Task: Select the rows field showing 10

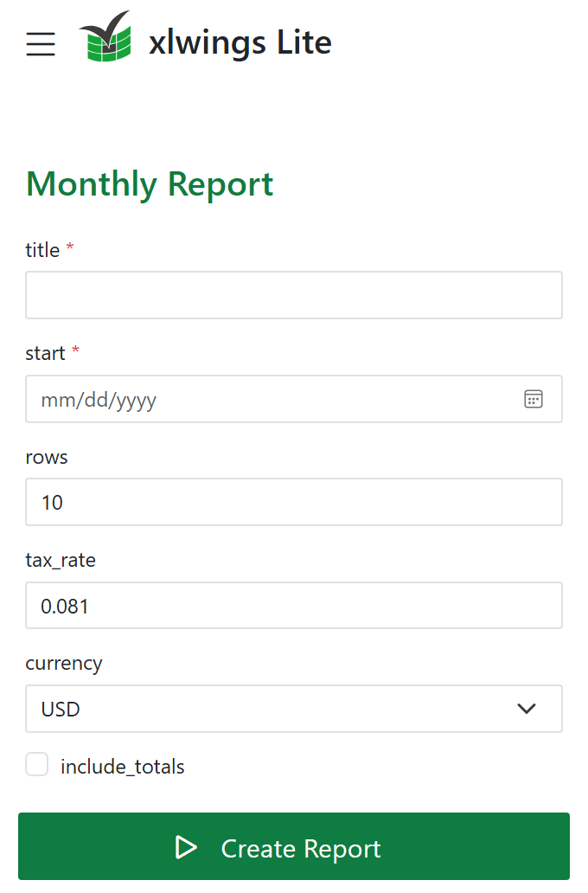Action: pyautogui.click(x=294, y=502)
